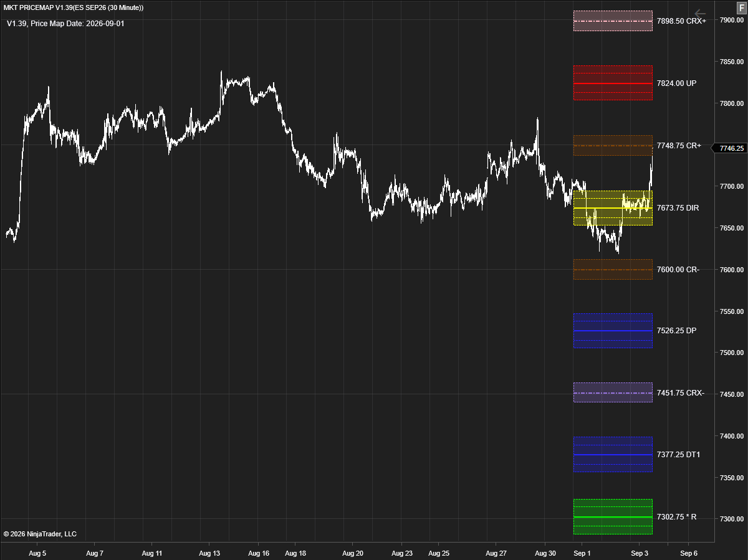Click the Aug 27 date axis label
The width and height of the screenshot is (748, 560).
click(x=496, y=553)
